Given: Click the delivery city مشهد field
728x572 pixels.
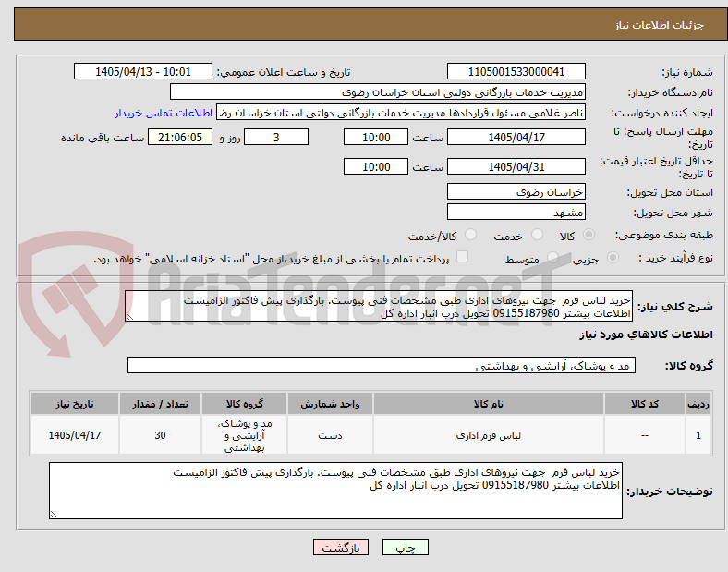Looking at the screenshot, I should (x=516, y=212).
